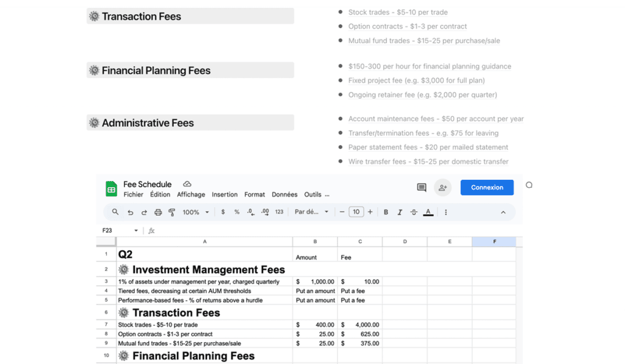The height and width of the screenshot is (364, 625).
Task: Open the Fichier menu
Action: [x=133, y=194]
